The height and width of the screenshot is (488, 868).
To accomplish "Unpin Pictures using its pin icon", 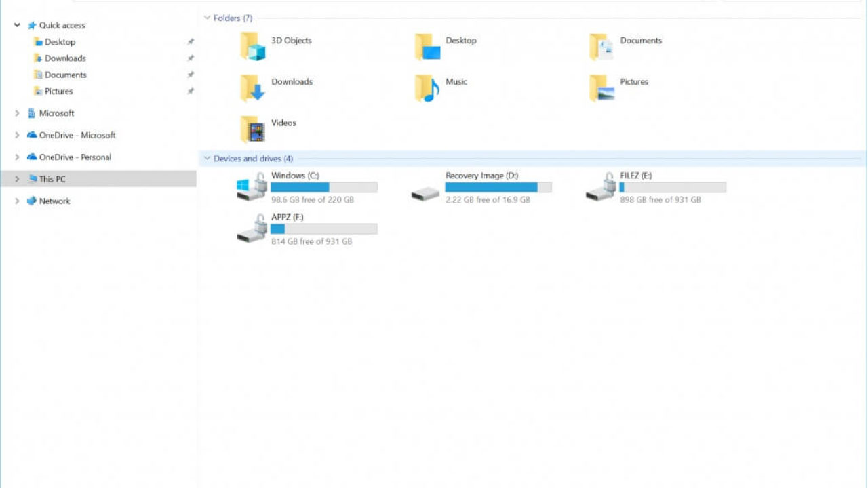I will point(191,91).
